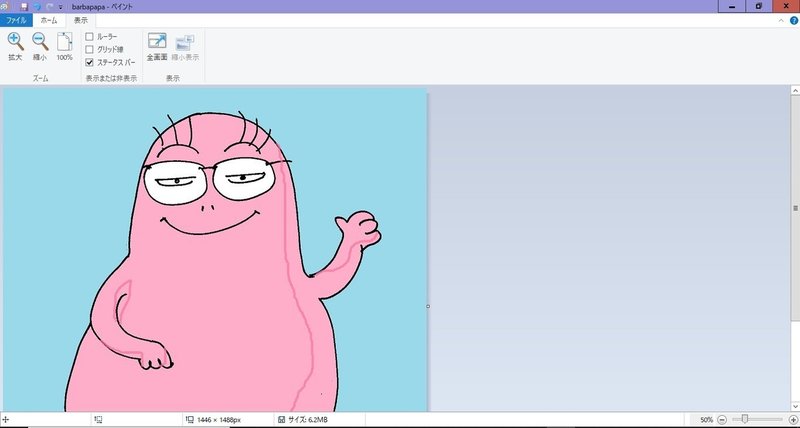Click the Zoom in (拡大) magnifier icon
The height and width of the screenshot is (428, 800).
click(x=15, y=41)
